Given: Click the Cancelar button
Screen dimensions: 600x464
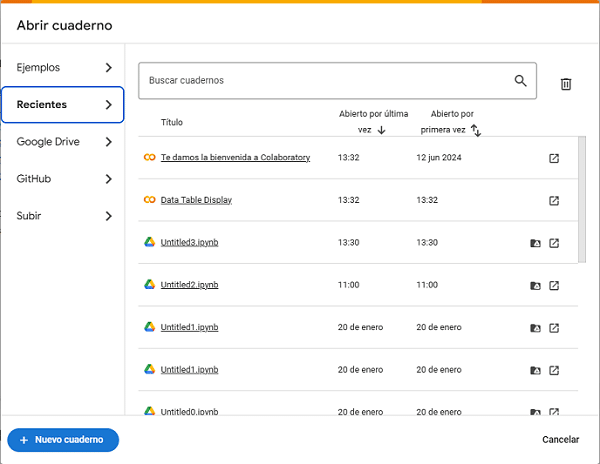Looking at the screenshot, I should coord(560,440).
